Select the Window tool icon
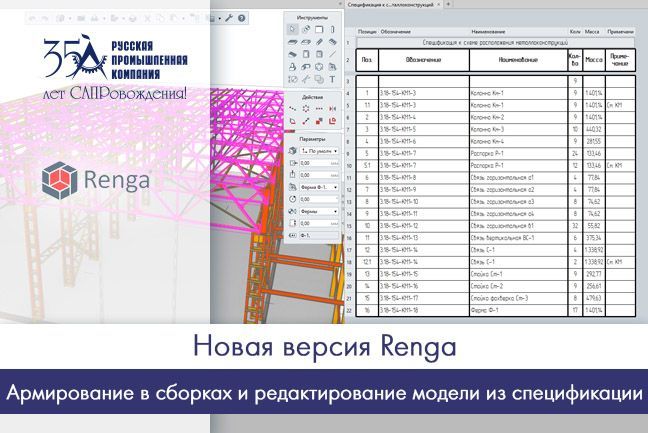648x433 pixels. tap(319, 54)
